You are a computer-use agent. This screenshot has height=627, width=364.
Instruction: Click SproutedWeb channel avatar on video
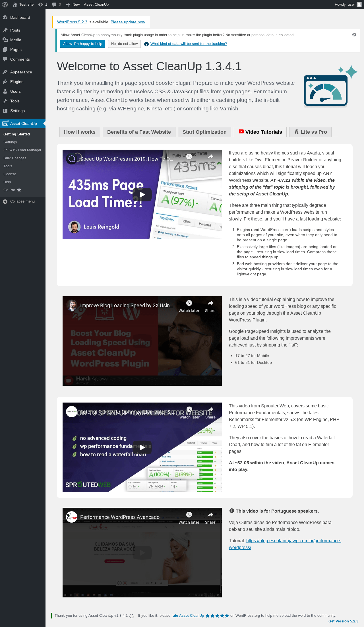coord(72,412)
